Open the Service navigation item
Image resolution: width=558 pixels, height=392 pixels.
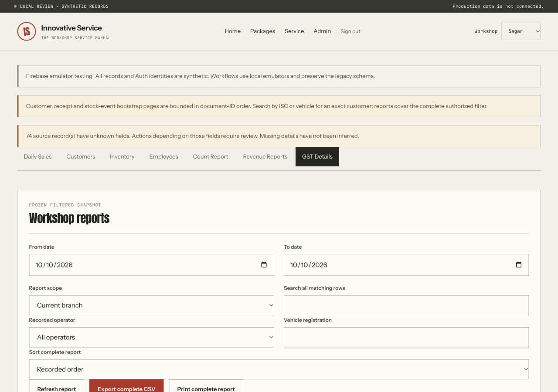(294, 31)
